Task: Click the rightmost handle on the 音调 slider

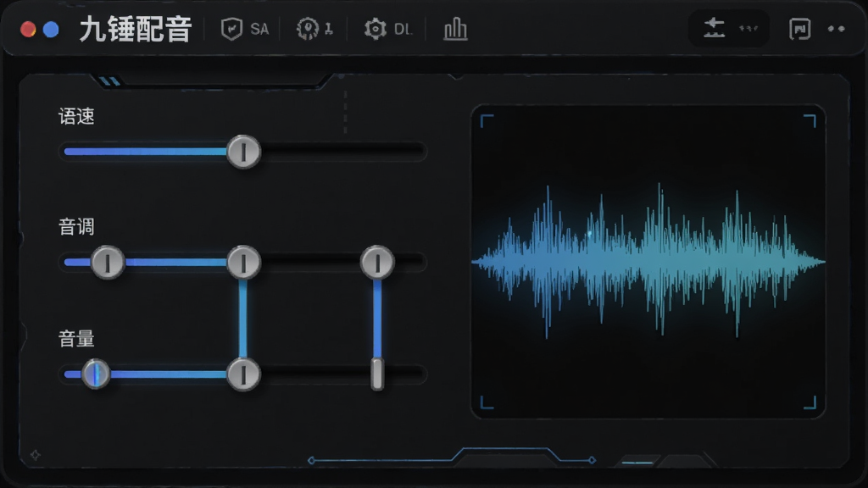Action: point(377,262)
